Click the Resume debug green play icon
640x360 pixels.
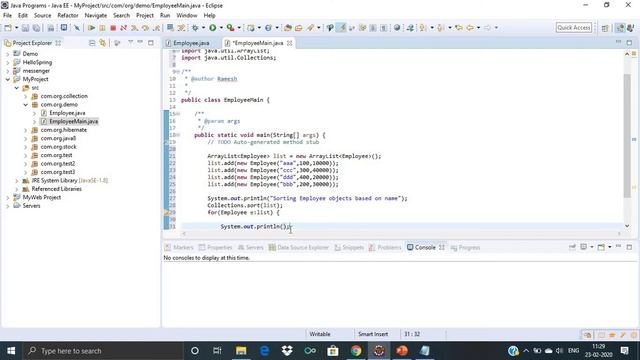(x=91, y=28)
